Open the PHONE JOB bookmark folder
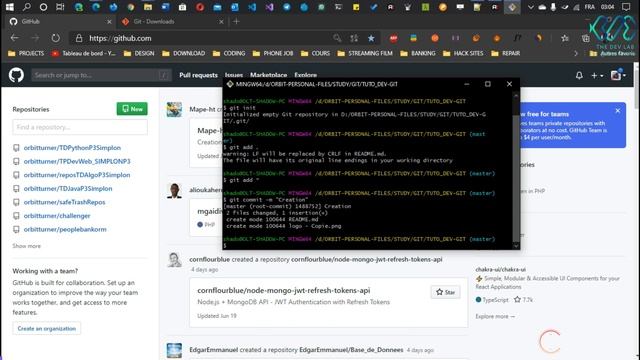The height and width of the screenshot is (360, 640). coord(273,53)
